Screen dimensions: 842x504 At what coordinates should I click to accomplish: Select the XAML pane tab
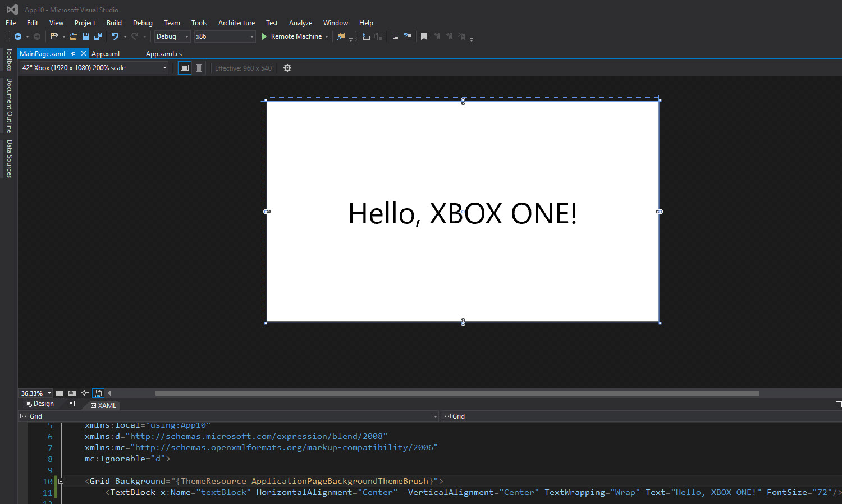103,405
